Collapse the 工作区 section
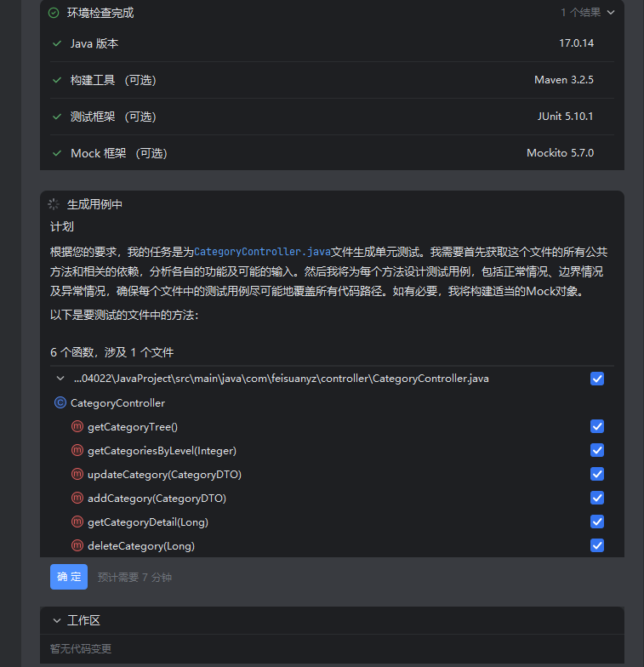The image size is (644, 667). (x=56, y=621)
